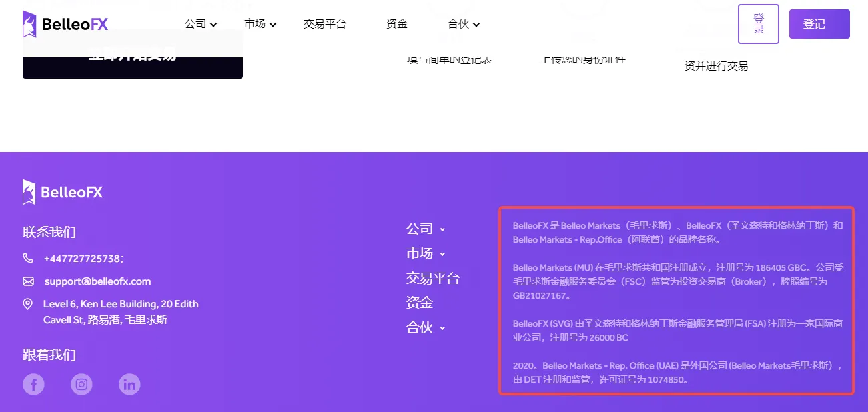
Task: Click the envelope icon beside support email
Action: coord(28,281)
